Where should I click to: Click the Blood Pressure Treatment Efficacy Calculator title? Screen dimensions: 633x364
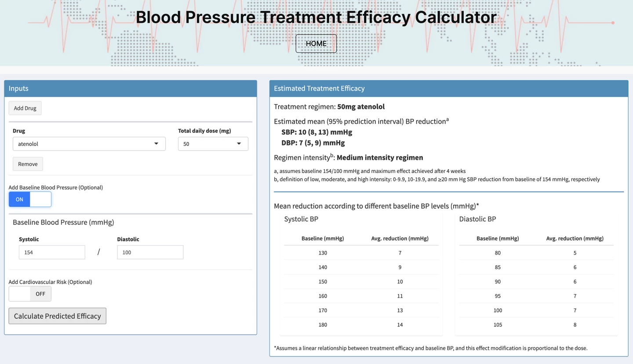[x=316, y=18]
